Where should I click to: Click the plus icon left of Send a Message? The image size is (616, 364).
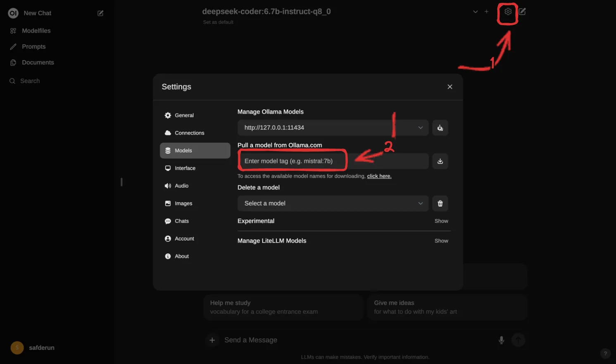tap(212, 340)
